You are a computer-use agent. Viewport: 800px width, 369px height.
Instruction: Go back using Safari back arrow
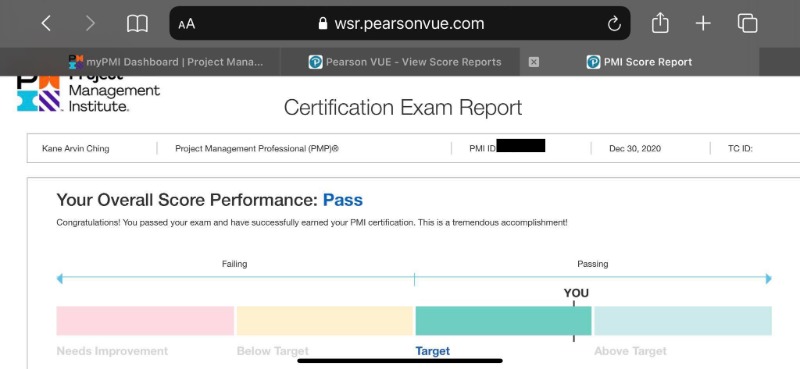click(x=46, y=23)
